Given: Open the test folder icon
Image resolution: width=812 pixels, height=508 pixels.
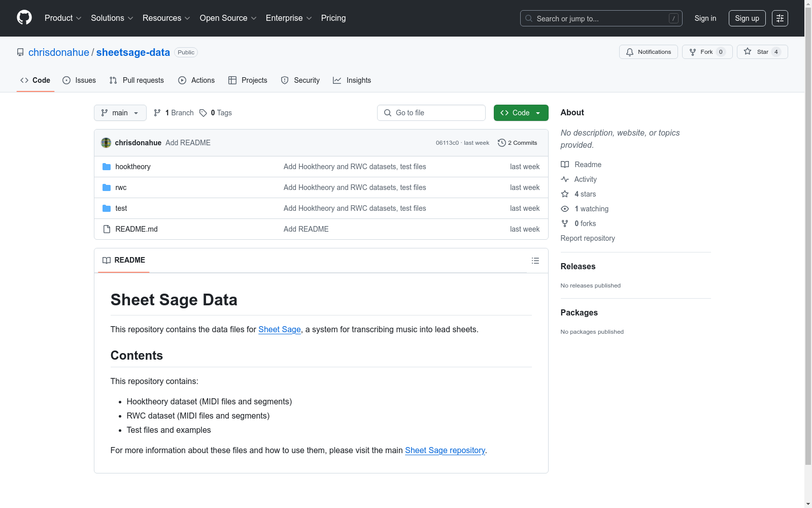Looking at the screenshot, I should tap(107, 208).
